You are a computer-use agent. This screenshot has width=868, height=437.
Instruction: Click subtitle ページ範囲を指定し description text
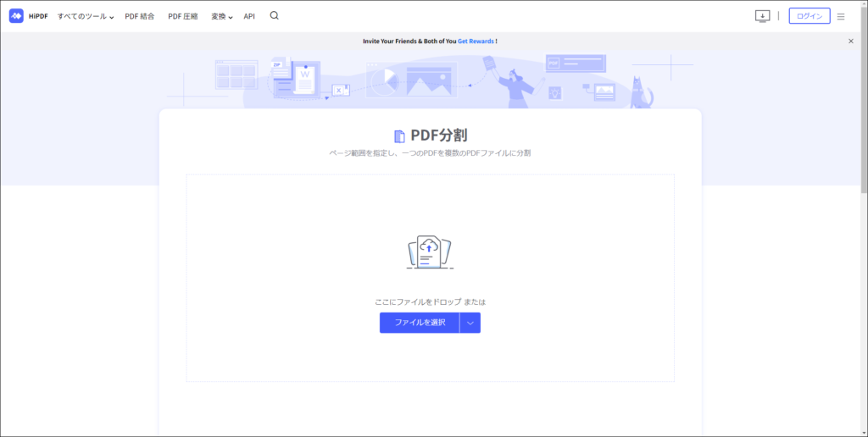pos(430,153)
